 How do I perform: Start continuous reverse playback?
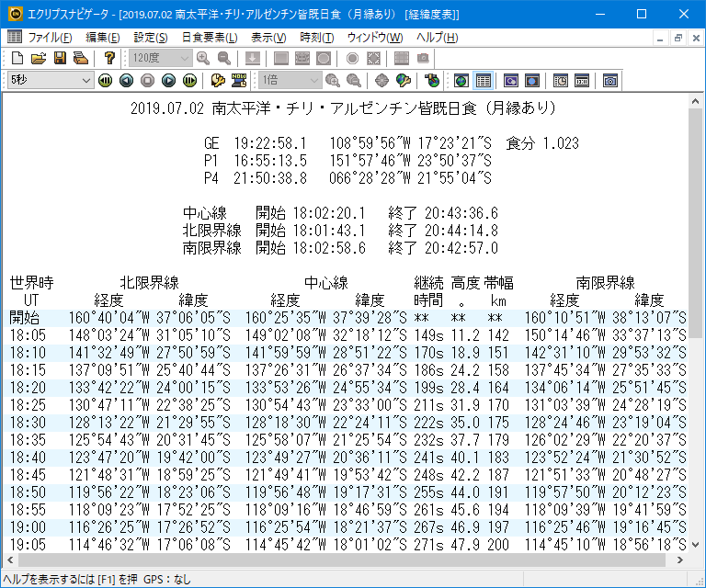point(105,81)
